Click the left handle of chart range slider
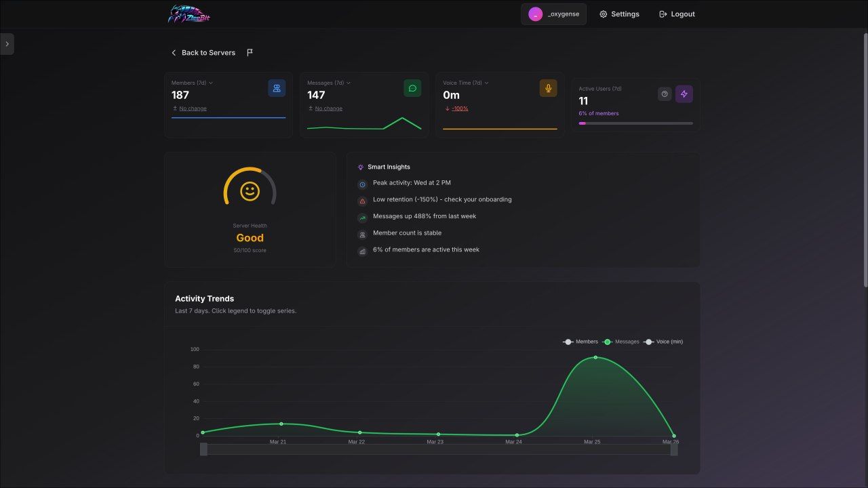Viewport: 868px width, 488px height. click(x=203, y=449)
